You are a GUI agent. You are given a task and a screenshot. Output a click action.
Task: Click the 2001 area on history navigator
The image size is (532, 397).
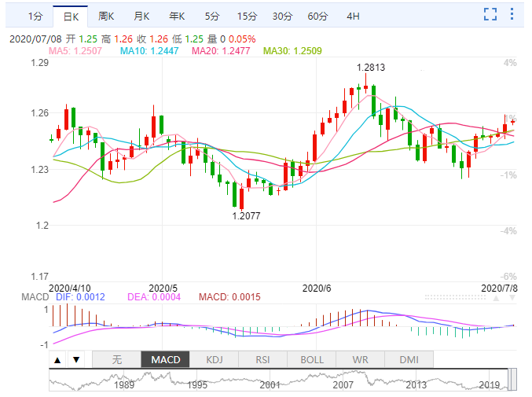point(270,385)
